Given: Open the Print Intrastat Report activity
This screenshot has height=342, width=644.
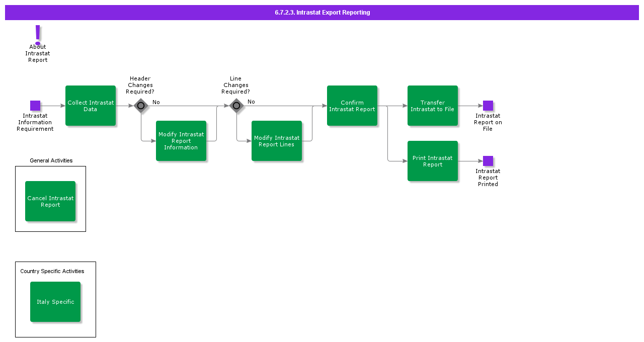Looking at the screenshot, I should tap(433, 161).
